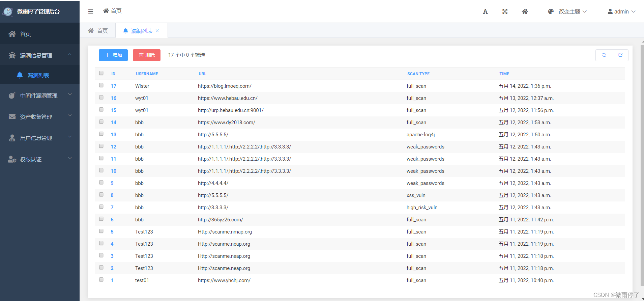This screenshot has width=644, height=301.
Task: Open record ID 12 link
Action: (114, 147)
